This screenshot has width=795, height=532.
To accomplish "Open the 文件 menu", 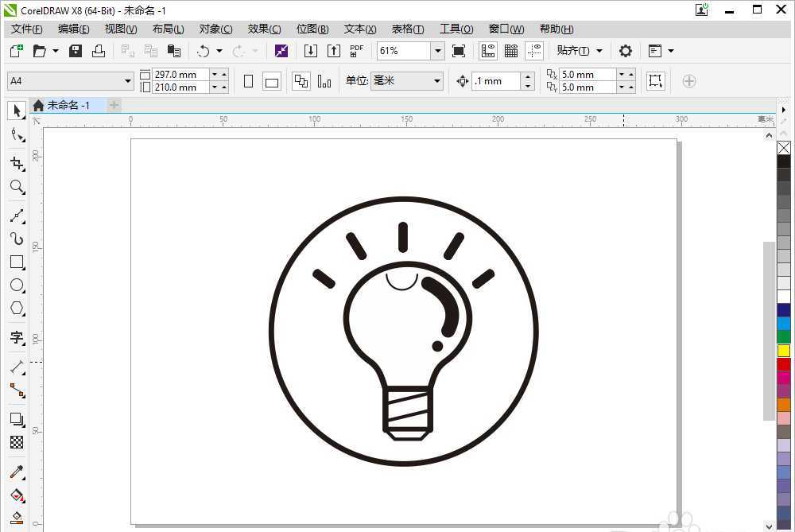I will 25,29.
